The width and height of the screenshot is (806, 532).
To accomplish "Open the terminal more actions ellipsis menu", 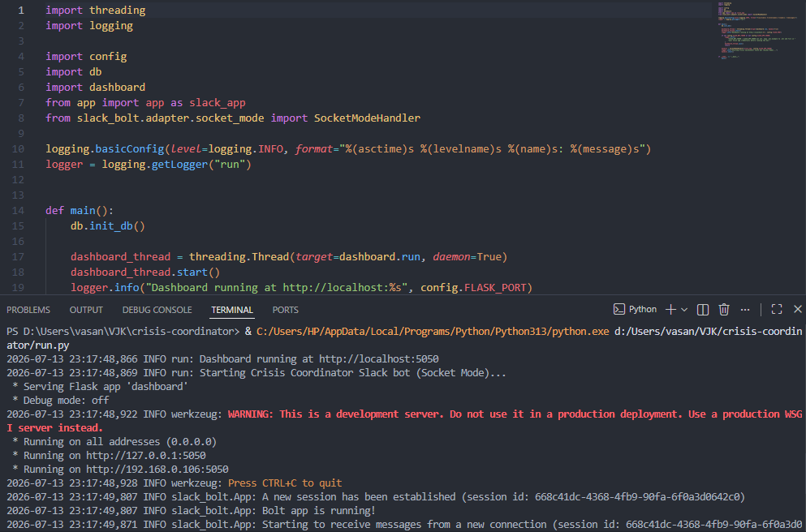I will click(x=745, y=310).
